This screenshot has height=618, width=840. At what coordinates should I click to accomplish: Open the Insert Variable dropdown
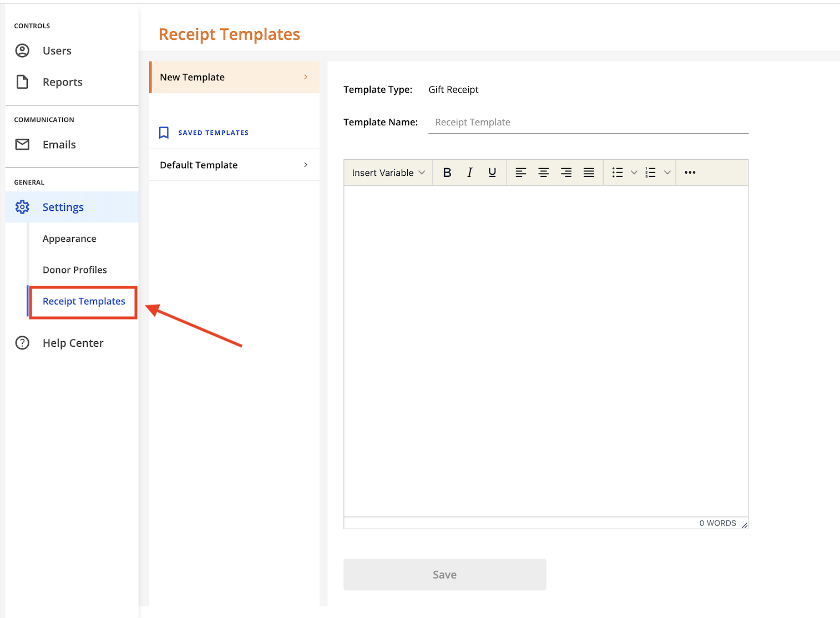point(387,173)
